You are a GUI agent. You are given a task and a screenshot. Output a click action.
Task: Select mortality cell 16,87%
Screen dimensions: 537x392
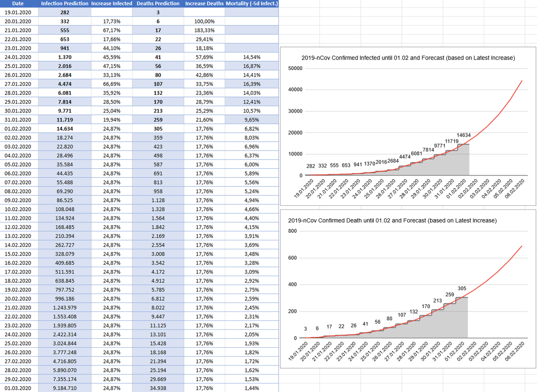click(252, 66)
